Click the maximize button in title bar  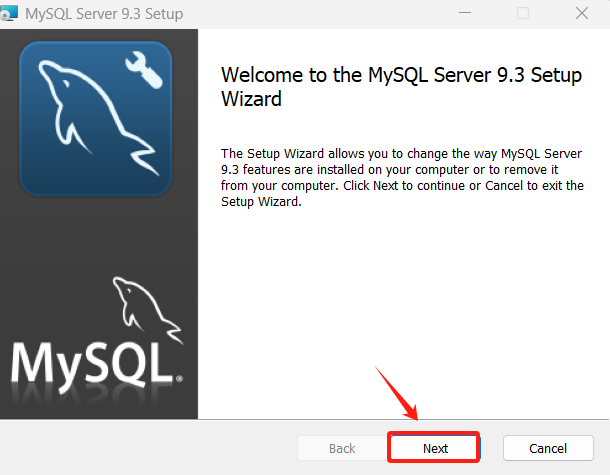(522, 13)
